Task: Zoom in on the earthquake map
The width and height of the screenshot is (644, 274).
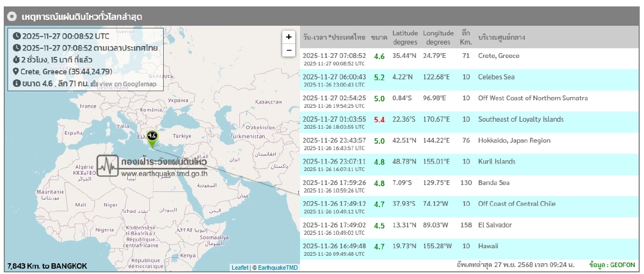Action: coord(289,37)
